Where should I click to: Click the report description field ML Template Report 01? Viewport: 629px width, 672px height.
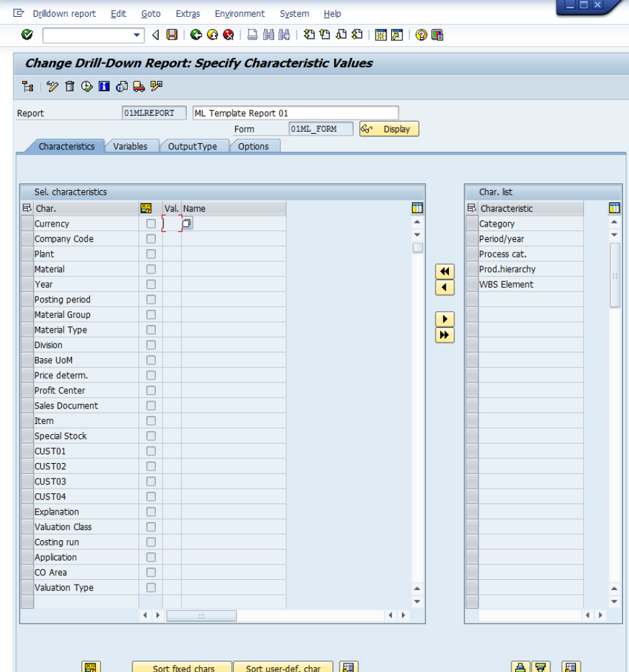point(296,113)
